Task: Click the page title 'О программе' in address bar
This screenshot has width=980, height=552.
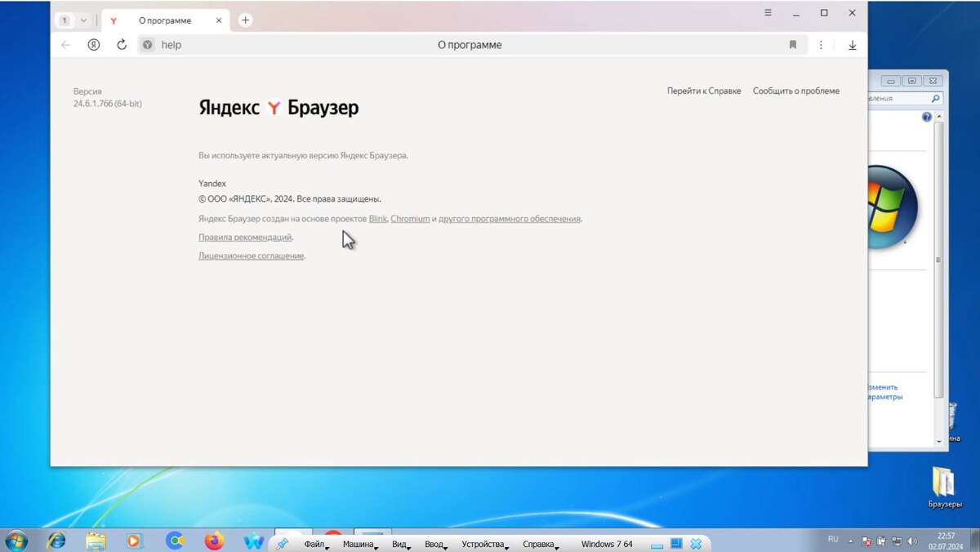Action: tap(470, 45)
